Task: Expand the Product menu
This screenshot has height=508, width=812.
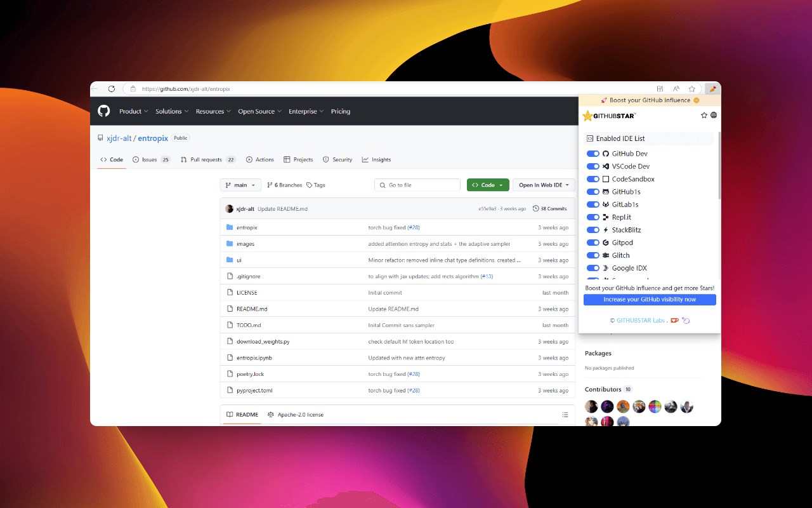Action: (x=133, y=111)
